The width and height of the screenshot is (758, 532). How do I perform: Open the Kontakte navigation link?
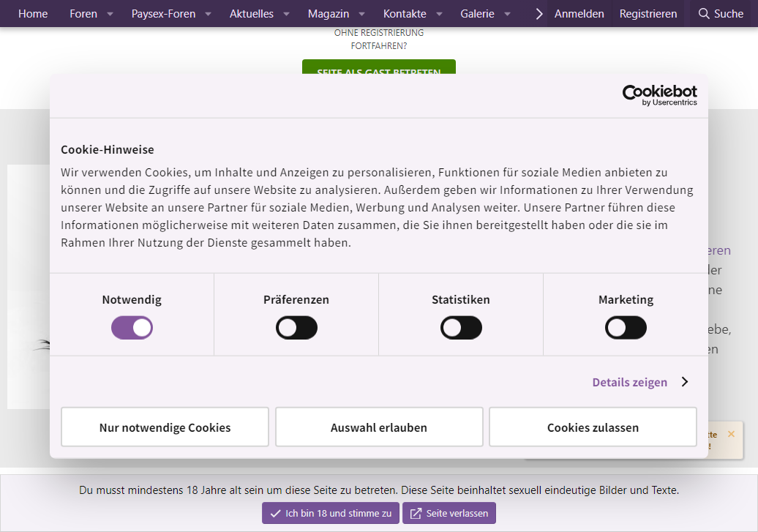(x=405, y=14)
